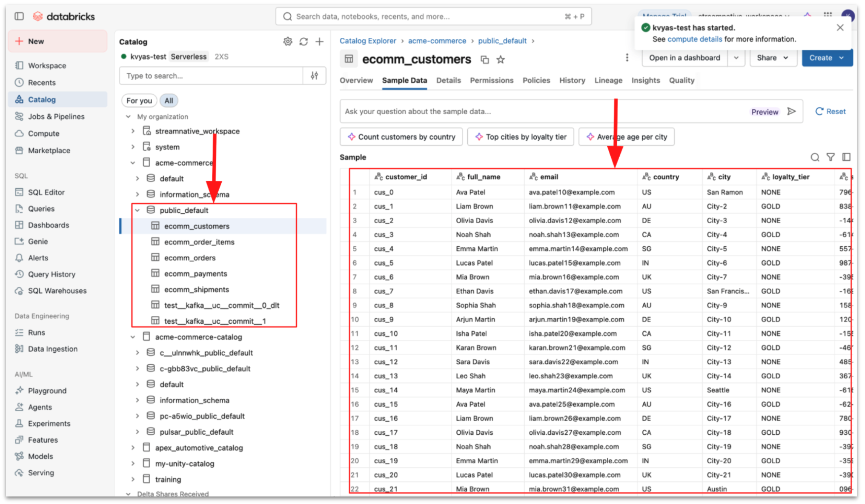Star ecomm_customers as favorite

click(x=500, y=60)
